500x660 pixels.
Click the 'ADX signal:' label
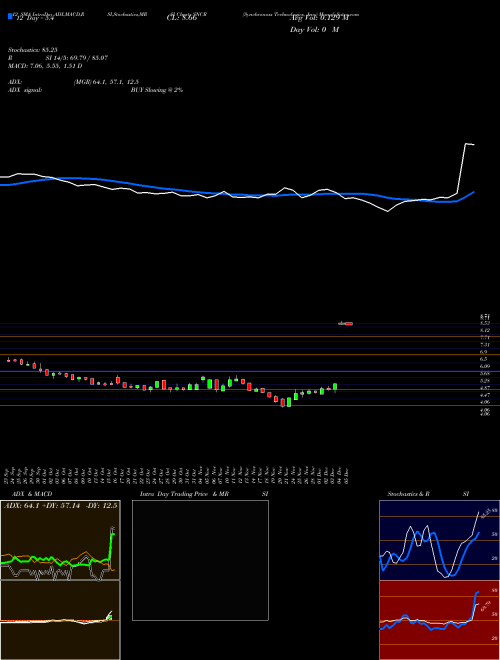point(25,90)
